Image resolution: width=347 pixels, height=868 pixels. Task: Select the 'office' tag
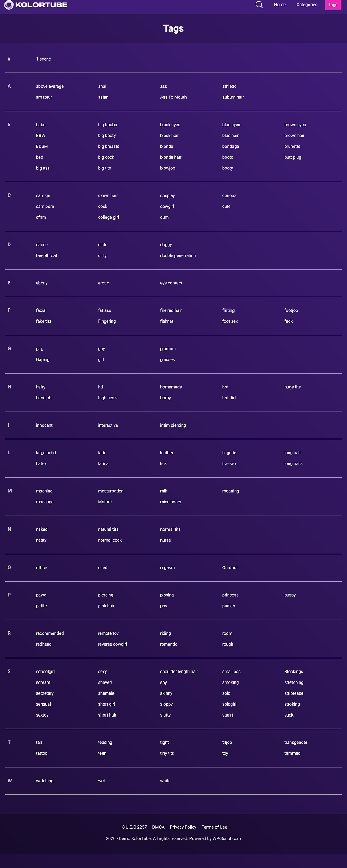pos(41,567)
